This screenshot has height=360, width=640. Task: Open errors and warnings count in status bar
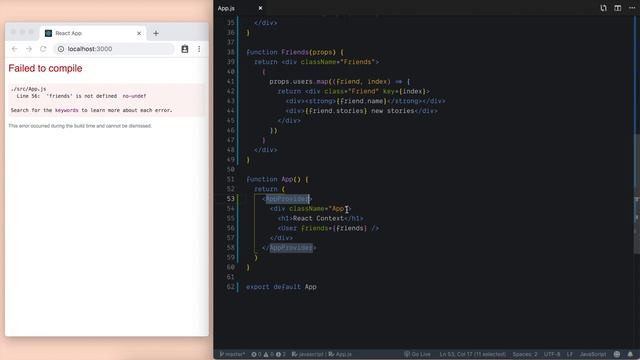[268, 354]
